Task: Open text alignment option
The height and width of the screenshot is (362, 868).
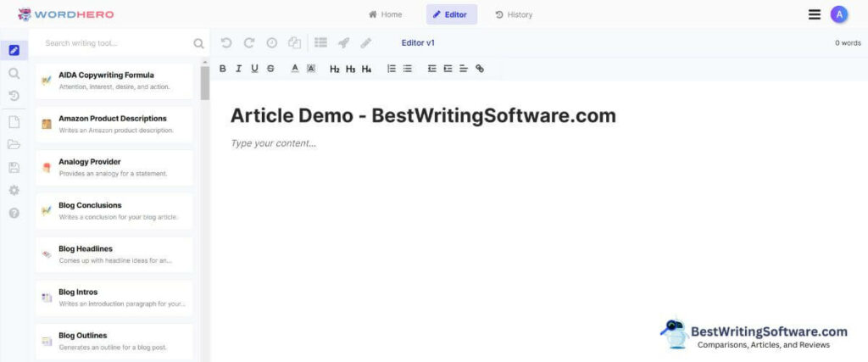Action: point(464,69)
